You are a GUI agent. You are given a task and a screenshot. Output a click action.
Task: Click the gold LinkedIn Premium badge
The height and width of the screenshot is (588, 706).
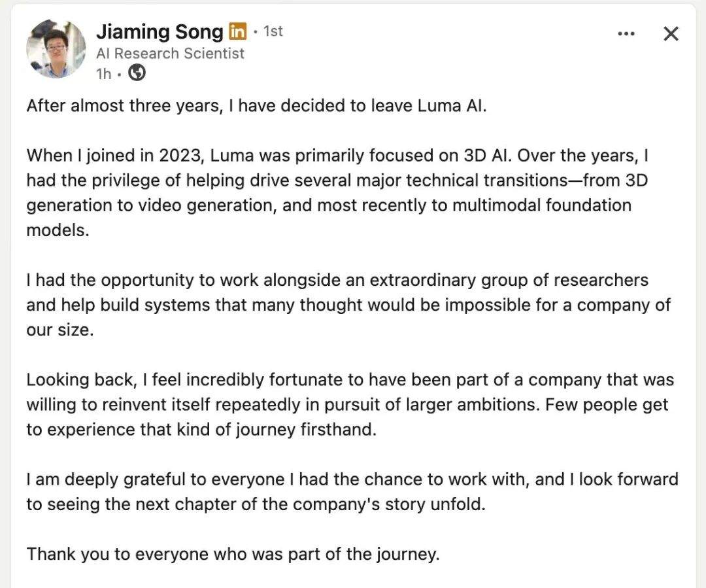coord(237,31)
